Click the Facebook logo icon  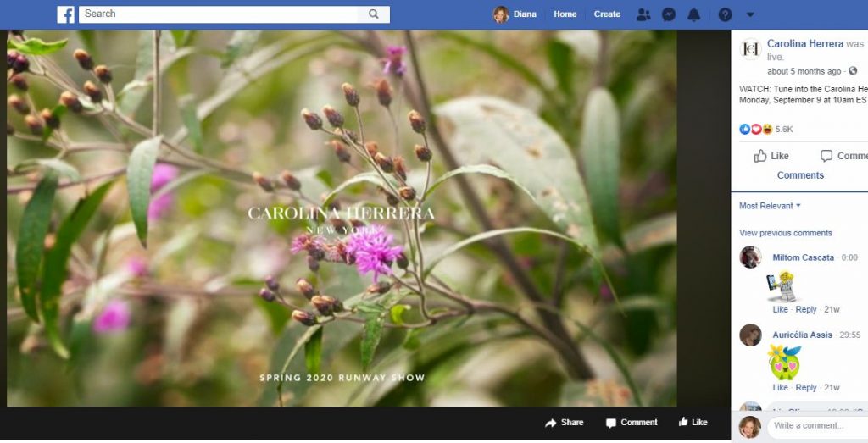65,14
